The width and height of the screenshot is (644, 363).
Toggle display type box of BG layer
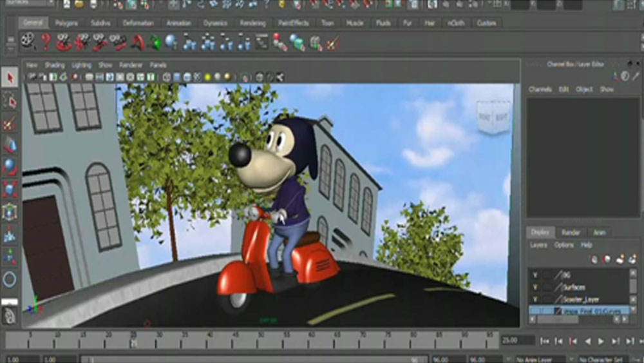[547, 275]
